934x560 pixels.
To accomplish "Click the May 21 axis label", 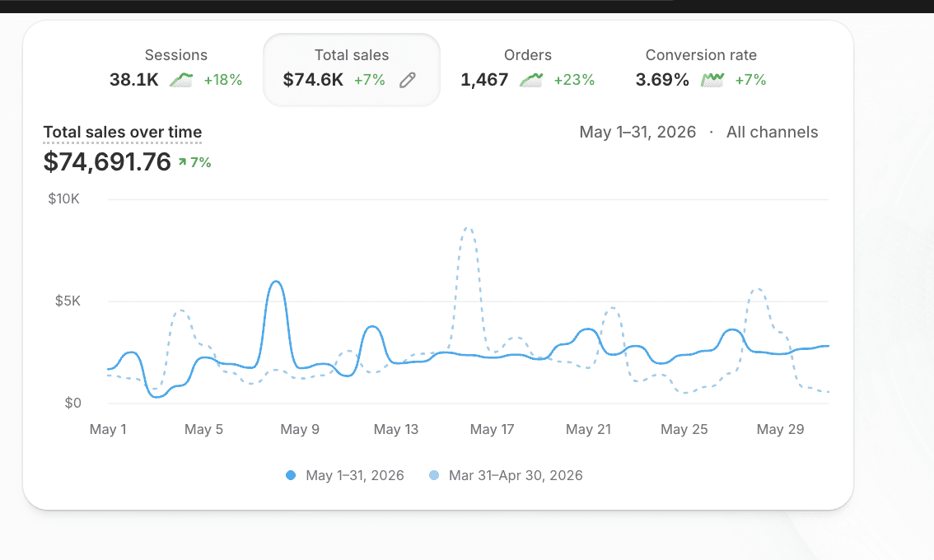I will click(x=589, y=430).
